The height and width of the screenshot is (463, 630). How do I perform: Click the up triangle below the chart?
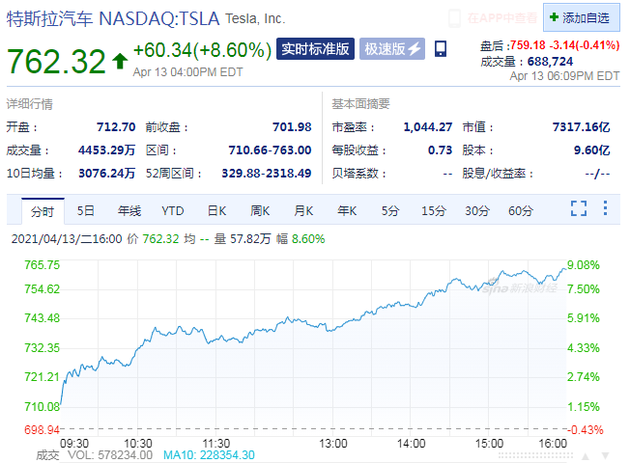586,456
